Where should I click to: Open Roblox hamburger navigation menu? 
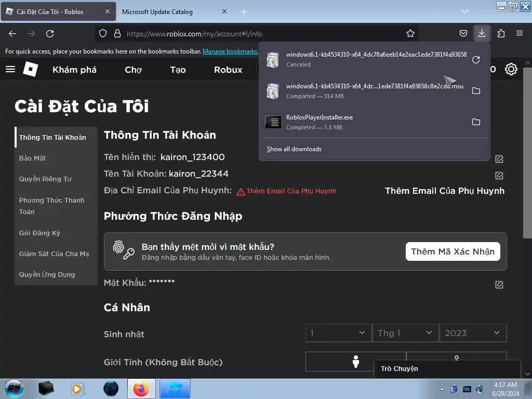click(x=10, y=69)
